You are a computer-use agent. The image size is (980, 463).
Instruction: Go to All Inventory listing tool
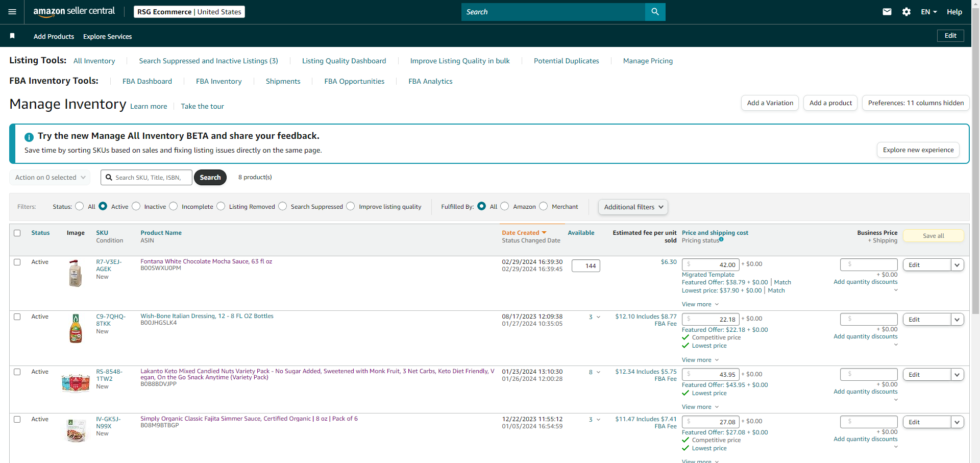pos(94,61)
